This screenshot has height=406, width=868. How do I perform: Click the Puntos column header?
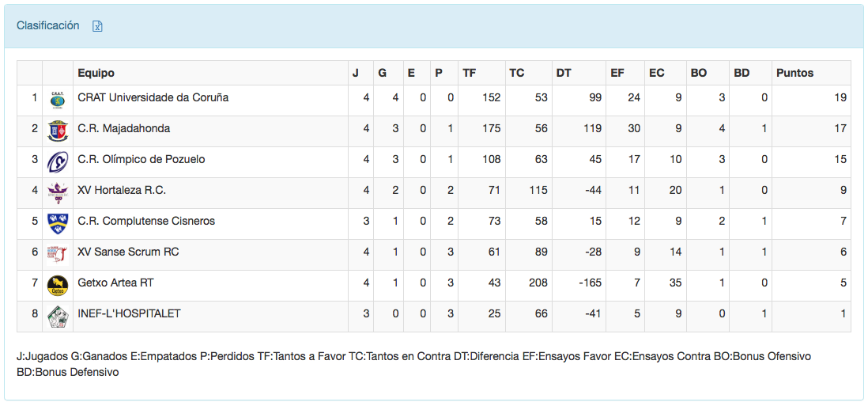tap(794, 73)
